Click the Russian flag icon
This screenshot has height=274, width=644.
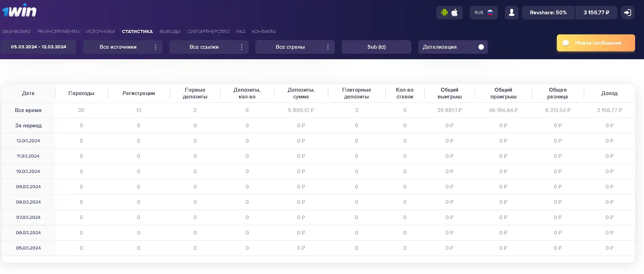[490, 13]
